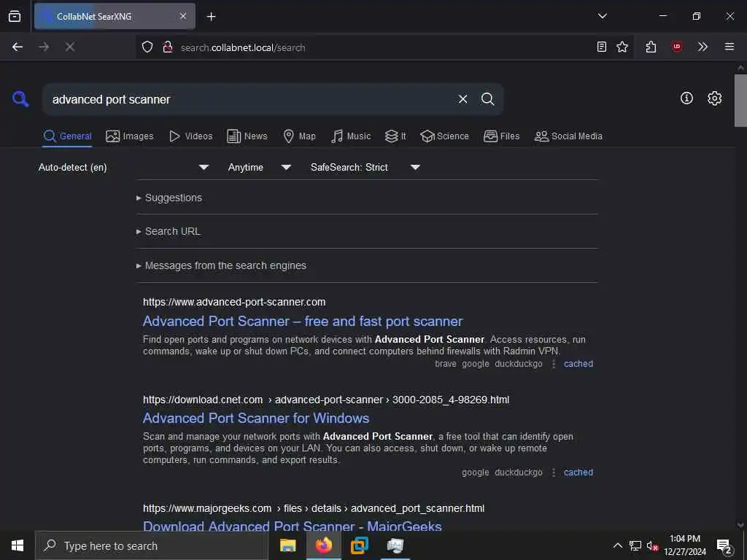The width and height of the screenshot is (747, 560).
Task: Go back with browser back arrow
Action: click(18, 47)
